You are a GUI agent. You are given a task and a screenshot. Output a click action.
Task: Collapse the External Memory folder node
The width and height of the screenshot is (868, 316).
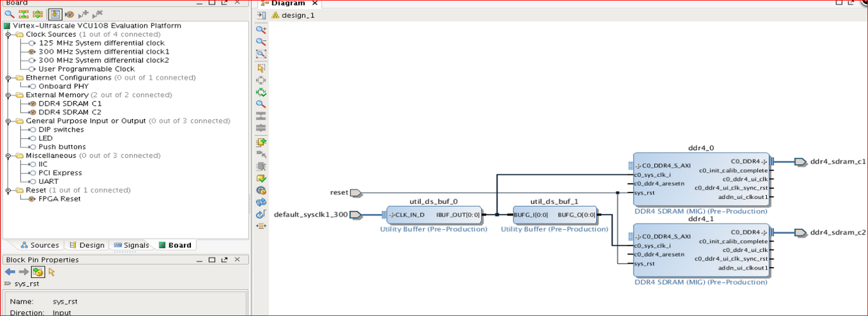click(x=8, y=95)
